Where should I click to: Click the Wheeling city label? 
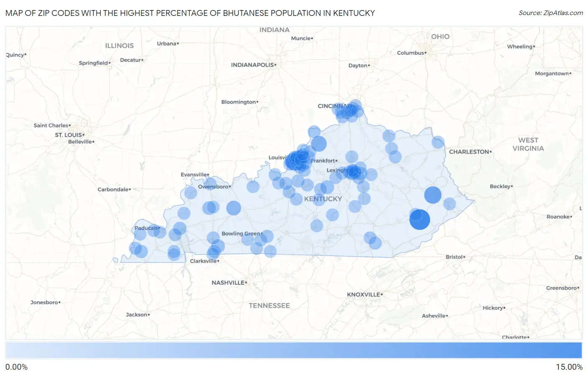[520, 46]
